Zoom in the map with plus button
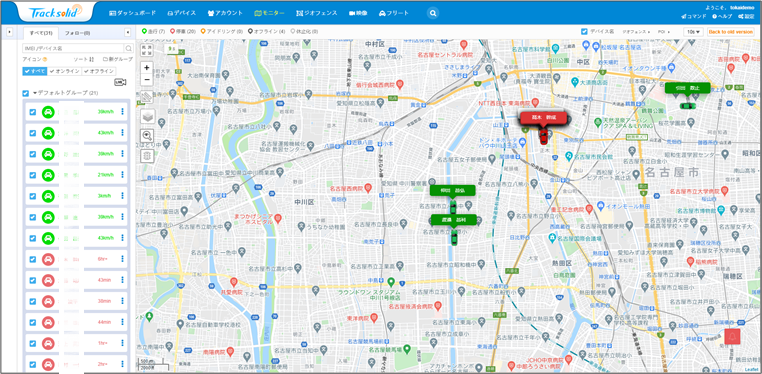 (147, 68)
